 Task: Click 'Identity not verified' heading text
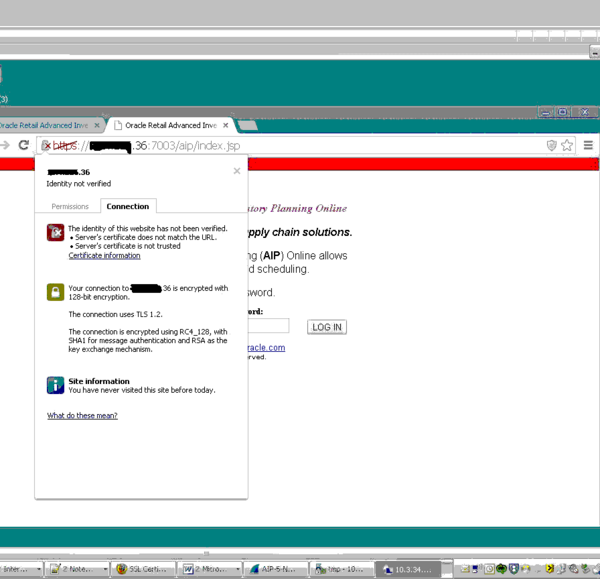tap(78, 184)
